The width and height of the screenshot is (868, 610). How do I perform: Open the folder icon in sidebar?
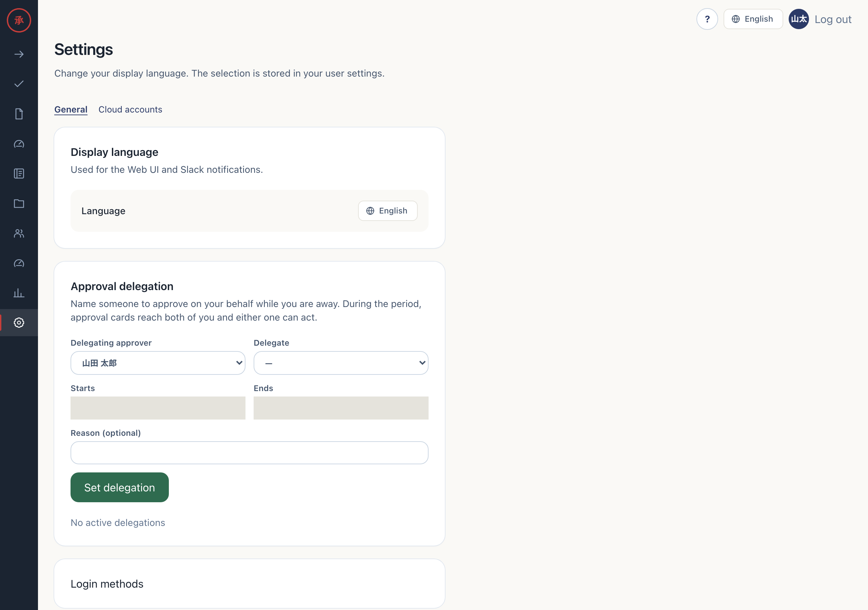19,203
